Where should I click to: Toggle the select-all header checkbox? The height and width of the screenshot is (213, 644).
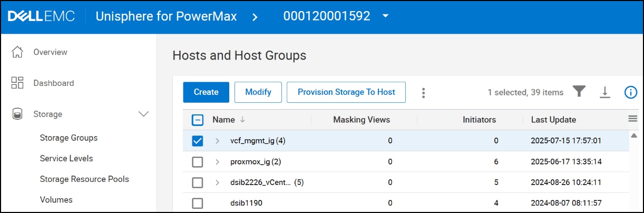197,120
